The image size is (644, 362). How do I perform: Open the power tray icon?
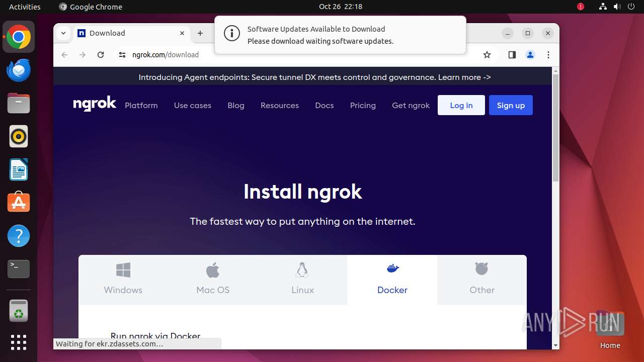pos(631,7)
